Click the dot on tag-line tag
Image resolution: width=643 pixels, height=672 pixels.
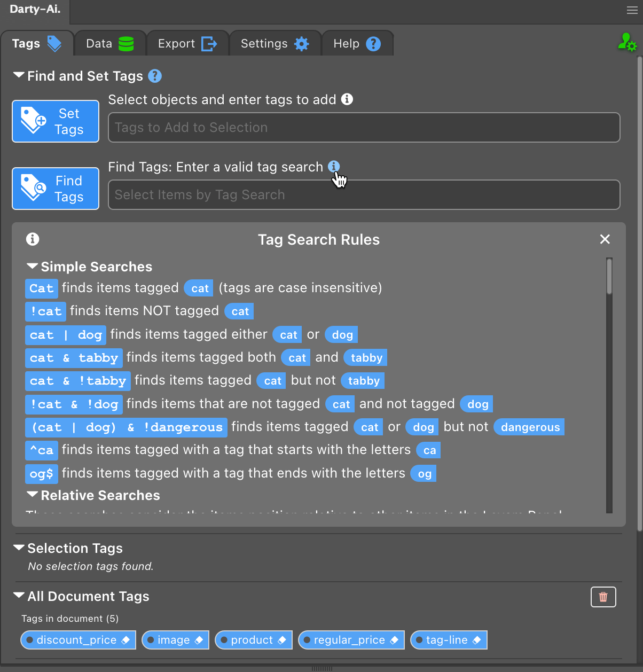(420, 640)
